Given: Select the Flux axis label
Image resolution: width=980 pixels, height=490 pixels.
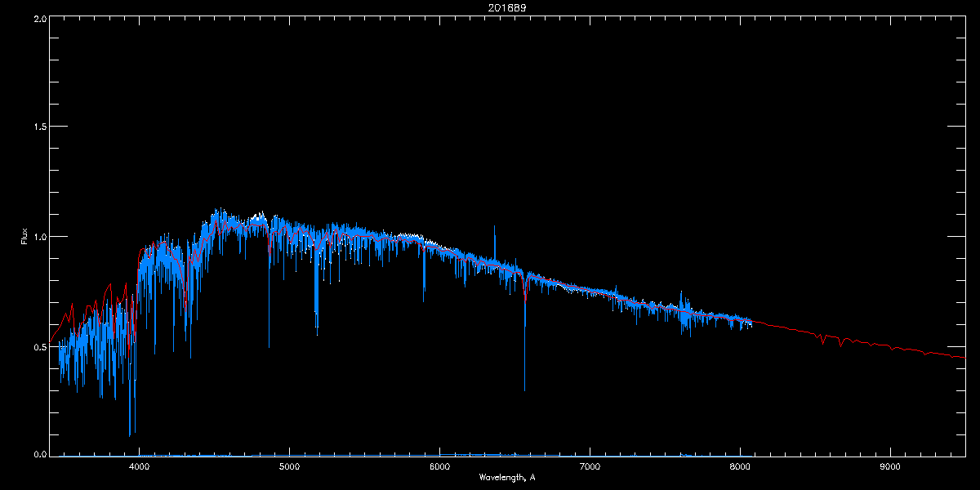Looking at the screenshot, I should pyautogui.click(x=24, y=237).
